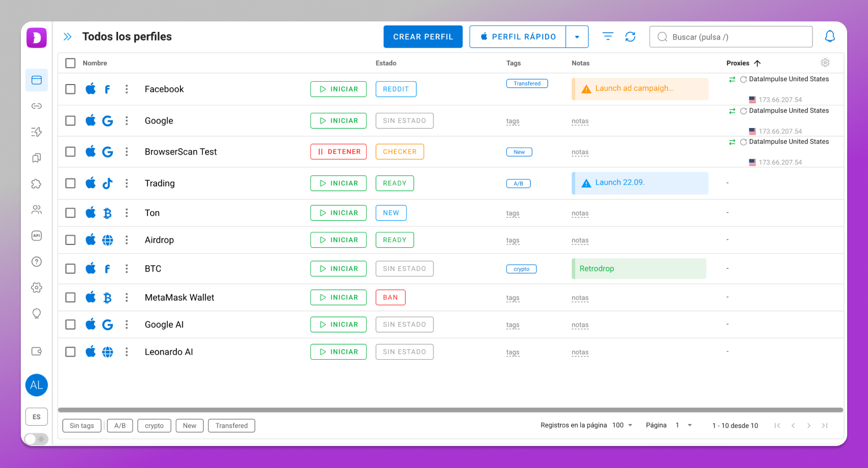The height and width of the screenshot is (468, 868).
Task: Open the team users icon
Action: pyautogui.click(x=36, y=210)
